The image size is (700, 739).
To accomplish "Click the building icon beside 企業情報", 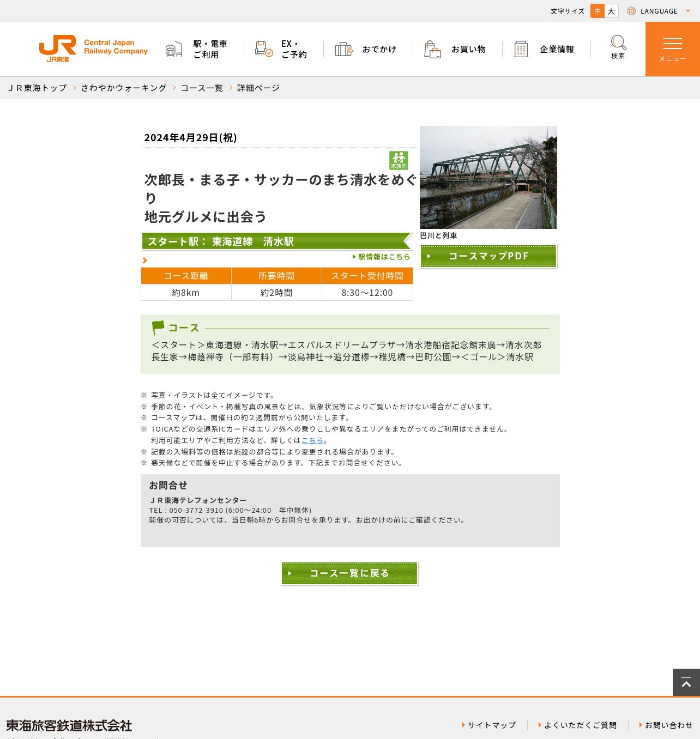I will coord(521,49).
